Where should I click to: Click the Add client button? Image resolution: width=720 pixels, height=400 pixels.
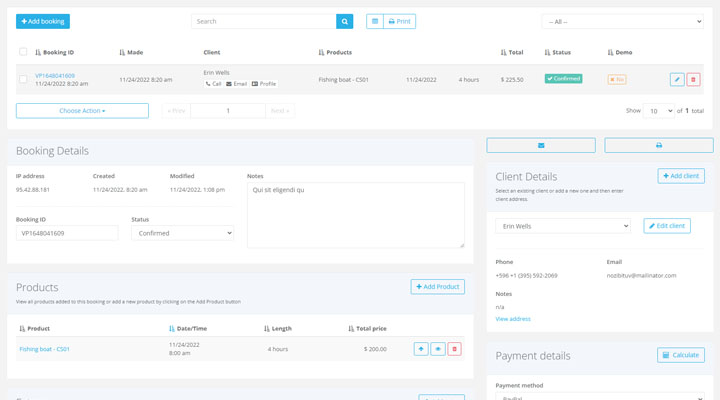tap(681, 176)
